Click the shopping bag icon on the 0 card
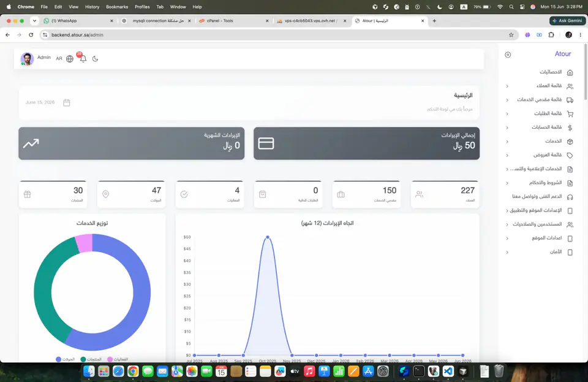The height and width of the screenshot is (382, 588). click(x=263, y=194)
